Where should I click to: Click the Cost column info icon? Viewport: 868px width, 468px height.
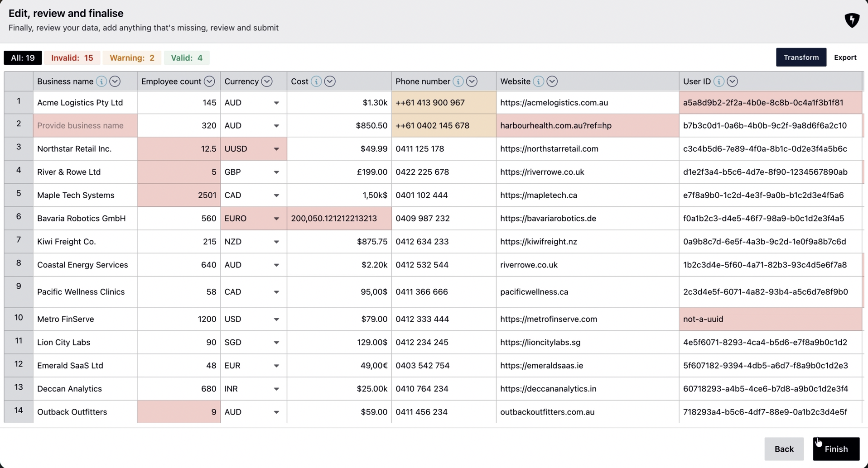[316, 81]
